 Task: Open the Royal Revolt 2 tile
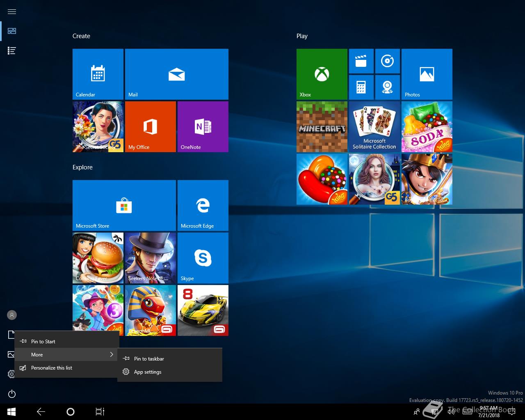pos(427,179)
